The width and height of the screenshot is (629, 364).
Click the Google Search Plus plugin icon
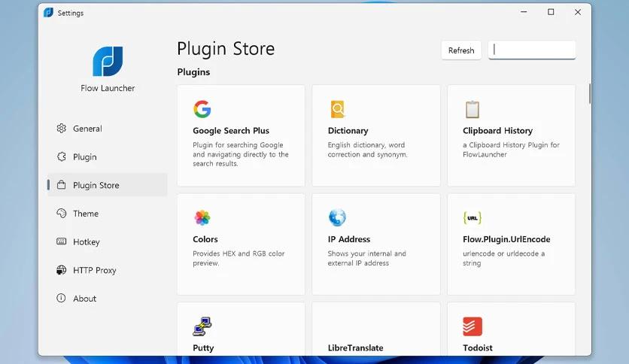(x=202, y=109)
